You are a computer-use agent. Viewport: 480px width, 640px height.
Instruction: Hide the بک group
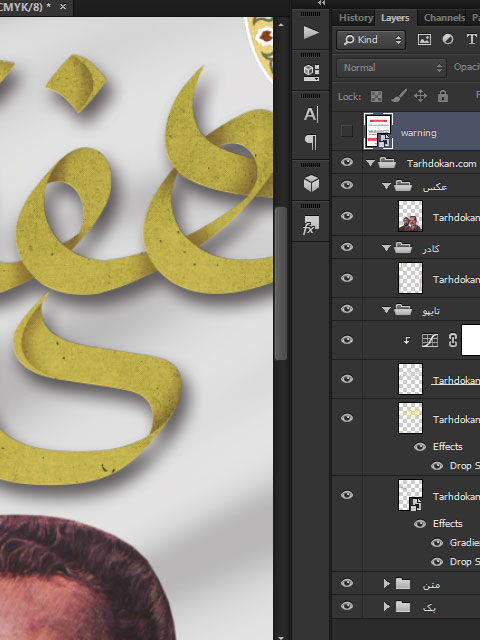[347, 606]
